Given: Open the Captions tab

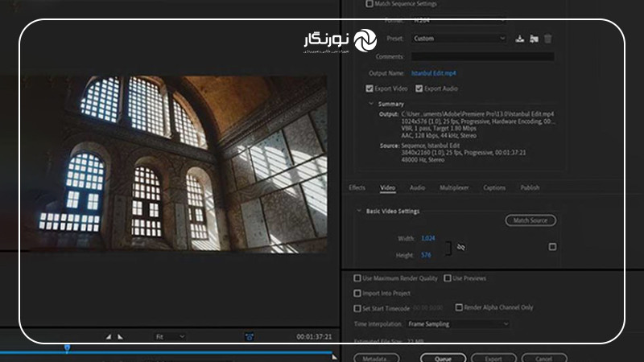Looking at the screenshot, I should pos(494,187).
